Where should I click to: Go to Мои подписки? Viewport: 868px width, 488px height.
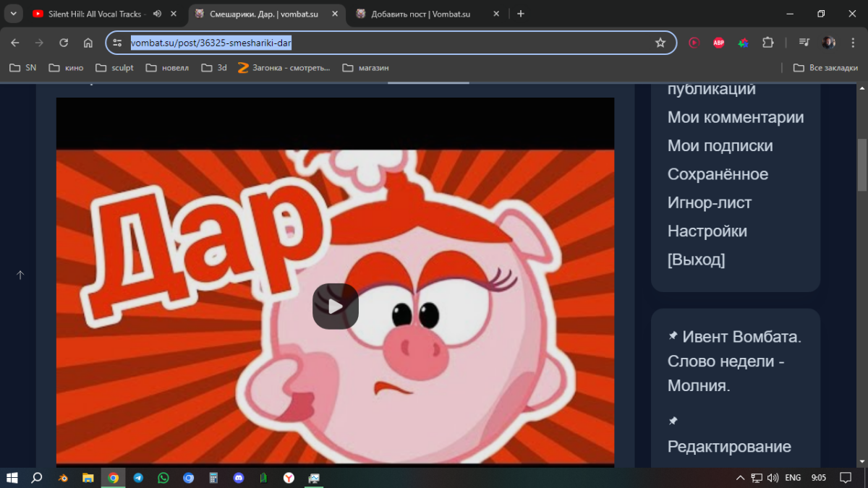720,146
